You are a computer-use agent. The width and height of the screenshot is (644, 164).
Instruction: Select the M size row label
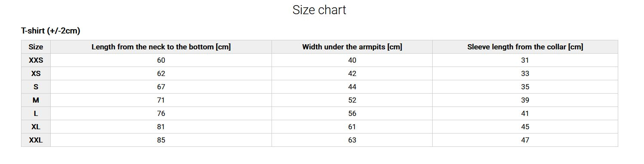click(36, 100)
